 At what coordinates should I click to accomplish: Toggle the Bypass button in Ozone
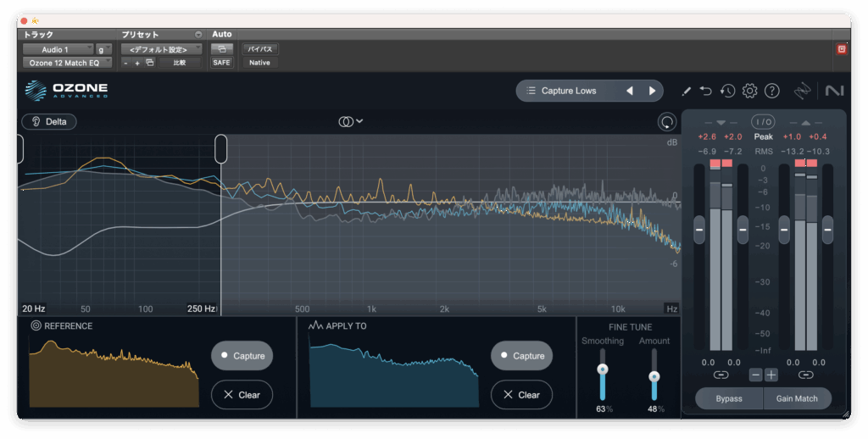click(x=729, y=398)
